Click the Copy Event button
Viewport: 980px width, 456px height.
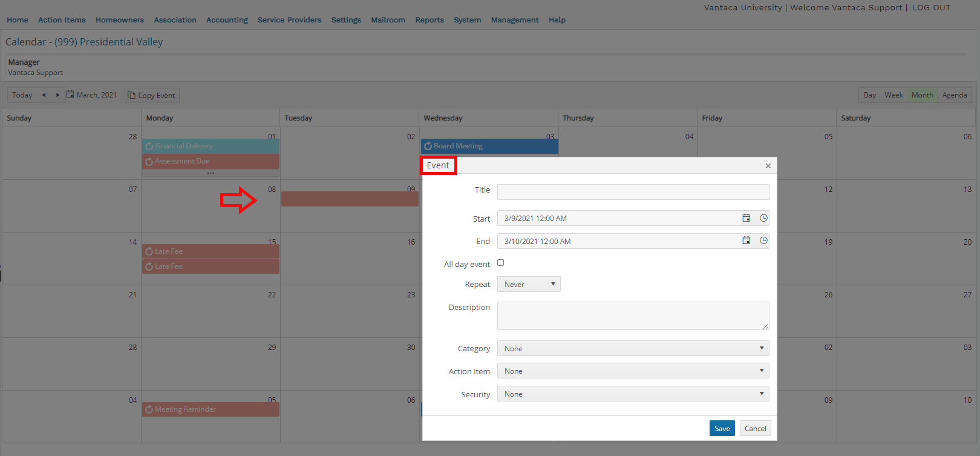152,95
